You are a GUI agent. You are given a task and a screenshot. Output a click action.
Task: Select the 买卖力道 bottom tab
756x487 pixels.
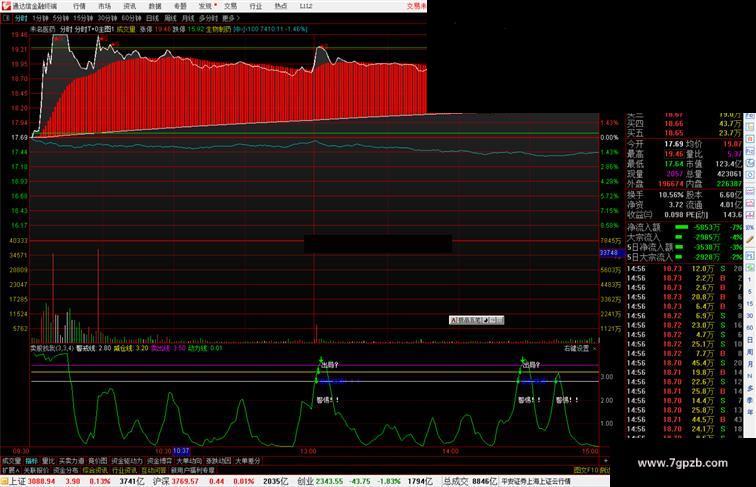[x=71, y=461]
